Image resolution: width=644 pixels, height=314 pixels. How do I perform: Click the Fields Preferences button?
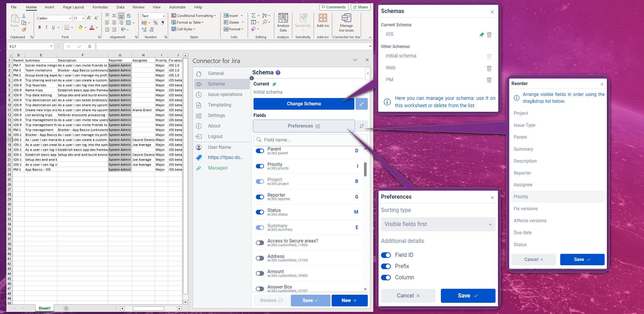pyautogui.click(x=304, y=126)
